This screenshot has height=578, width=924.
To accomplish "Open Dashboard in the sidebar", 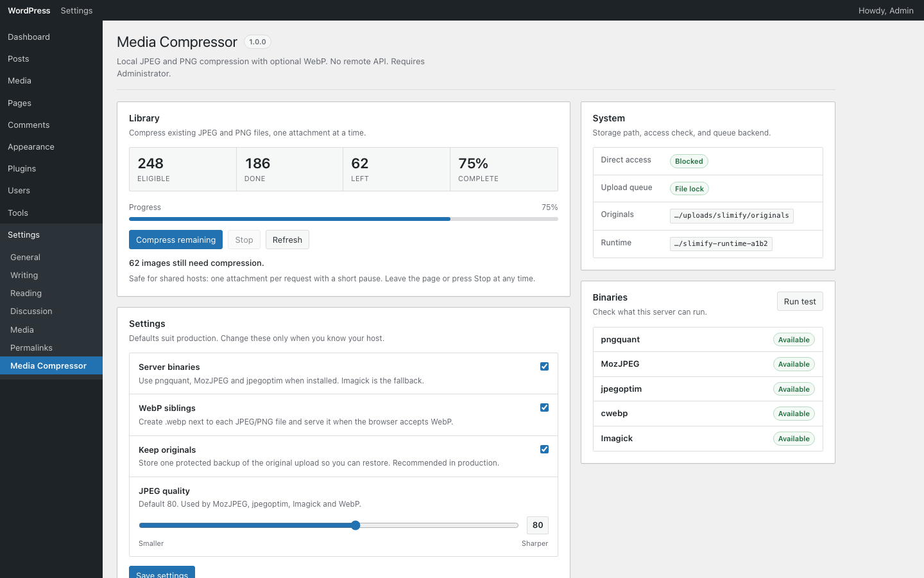I will click(x=51, y=37).
